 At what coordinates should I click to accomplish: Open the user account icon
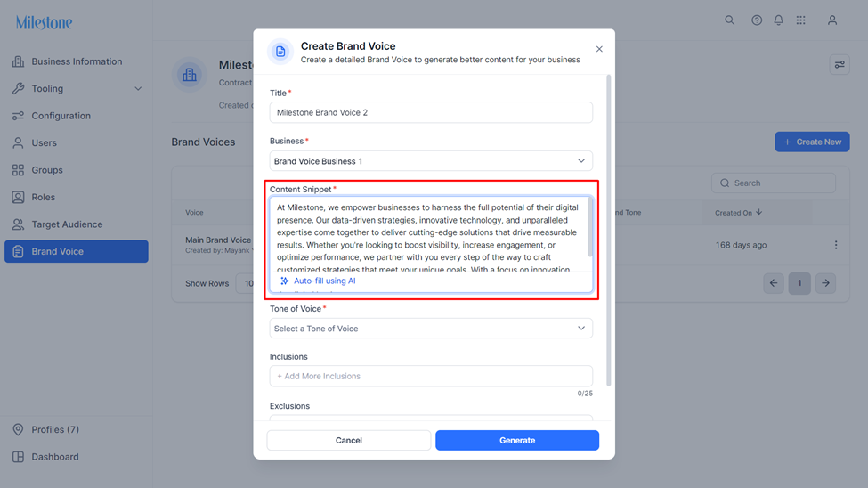pos(832,20)
